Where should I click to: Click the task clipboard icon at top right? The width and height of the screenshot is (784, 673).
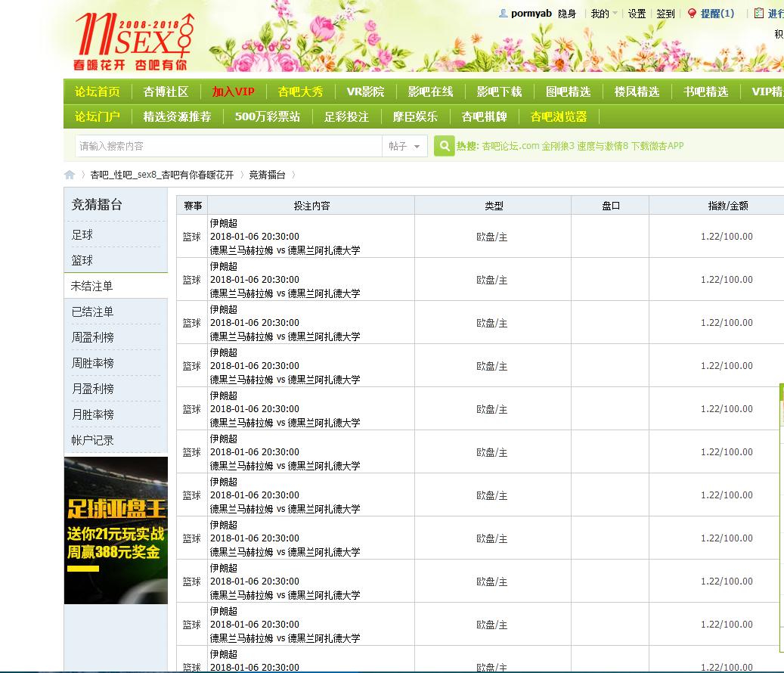[x=759, y=14]
